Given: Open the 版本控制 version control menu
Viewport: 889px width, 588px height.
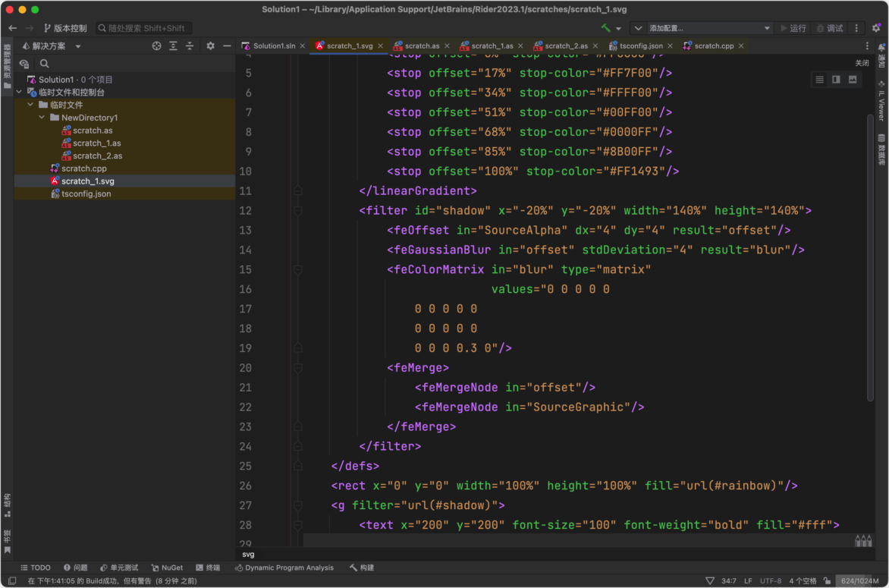Looking at the screenshot, I should (65, 28).
